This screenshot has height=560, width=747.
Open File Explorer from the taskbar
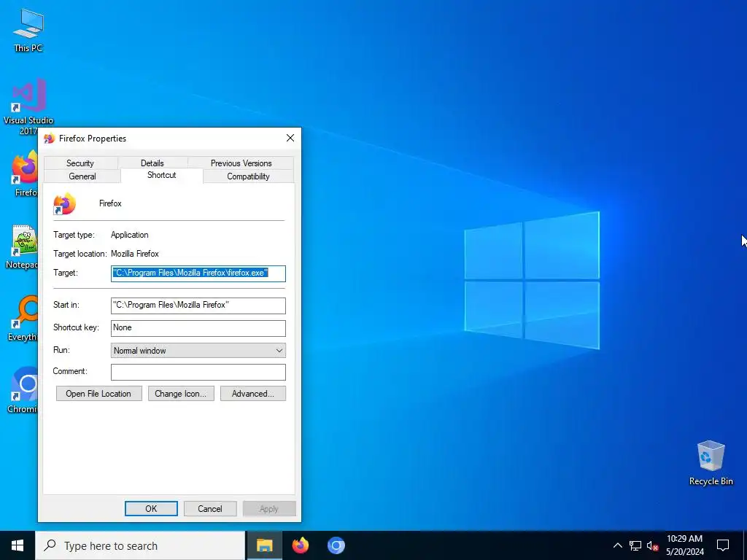[264, 545]
